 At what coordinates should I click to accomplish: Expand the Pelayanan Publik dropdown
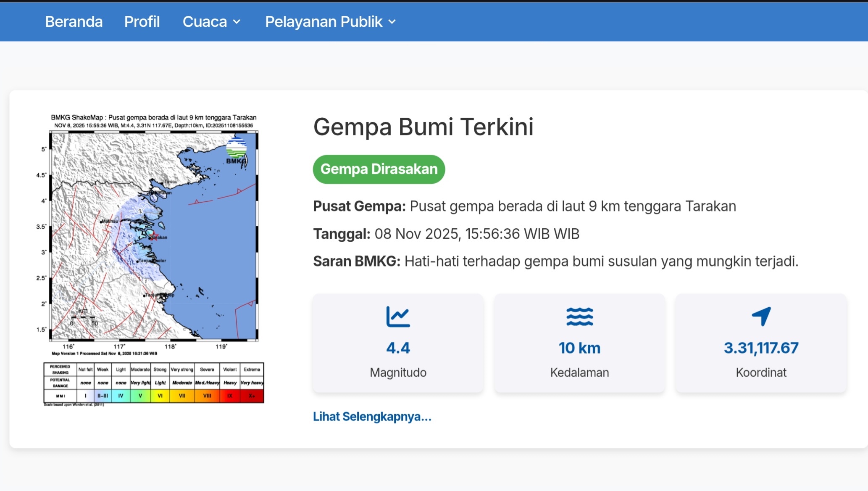click(324, 21)
